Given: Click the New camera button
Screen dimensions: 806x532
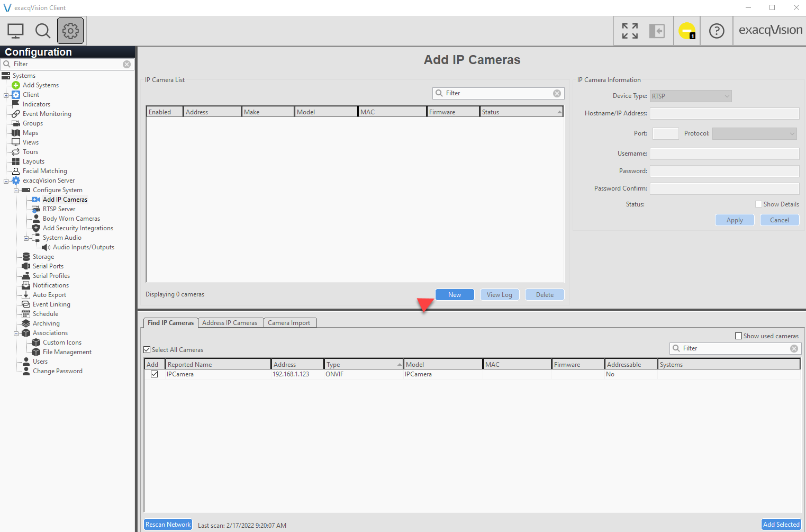Looking at the screenshot, I should [x=455, y=295].
